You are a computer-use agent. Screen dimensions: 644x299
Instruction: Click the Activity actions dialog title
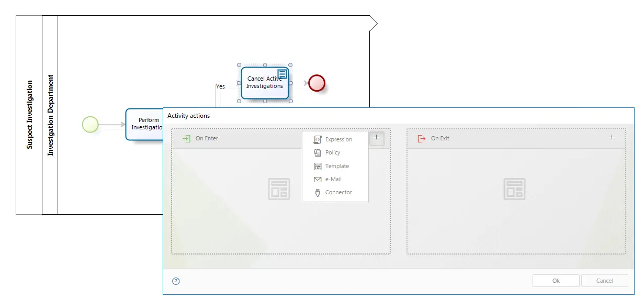pyautogui.click(x=188, y=116)
